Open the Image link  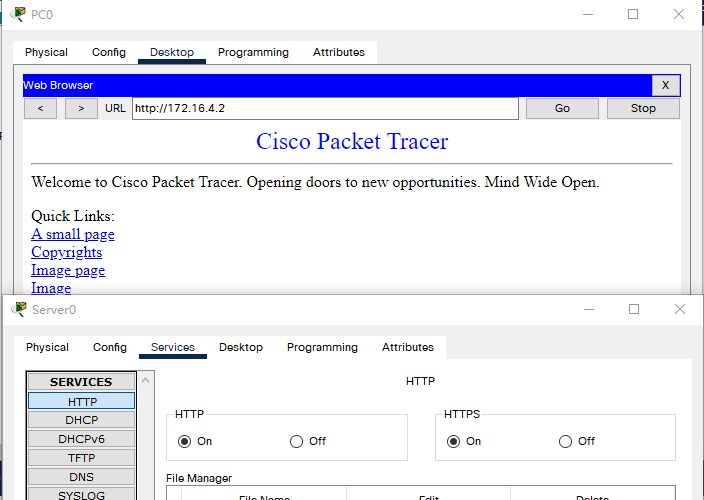(51, 288)
